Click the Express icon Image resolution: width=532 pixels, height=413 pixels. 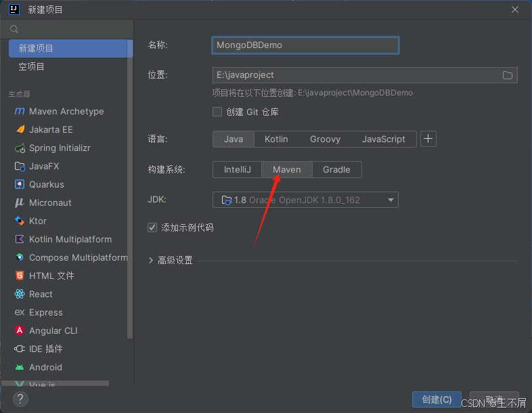pos(20,312)
